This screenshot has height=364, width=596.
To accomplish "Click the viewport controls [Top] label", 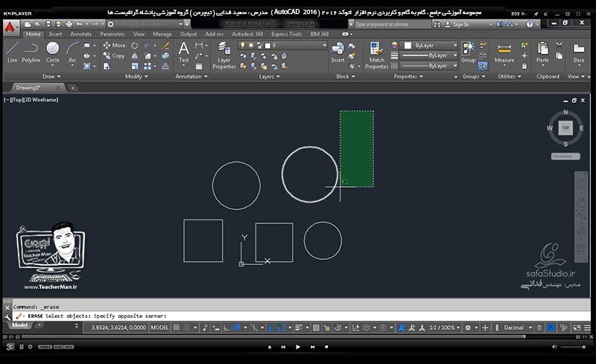I will pyautogui.click(x=18, y=100).
